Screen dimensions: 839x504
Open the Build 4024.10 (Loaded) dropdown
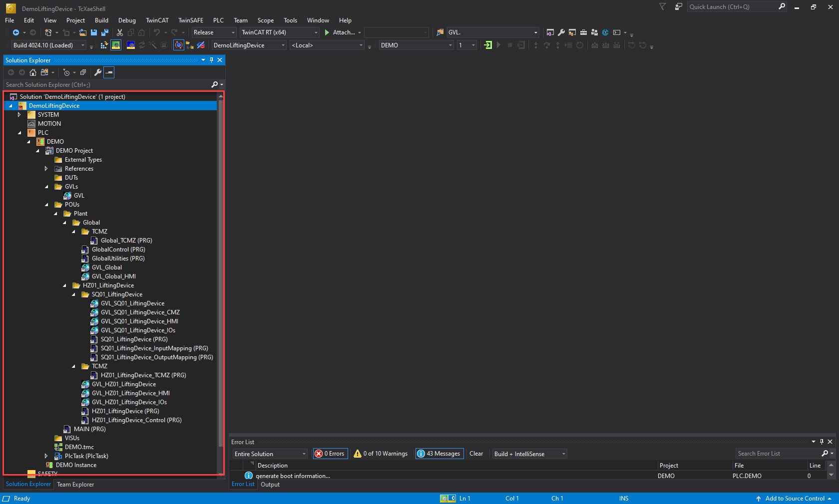pyautogui.click(x=49, y=45)
